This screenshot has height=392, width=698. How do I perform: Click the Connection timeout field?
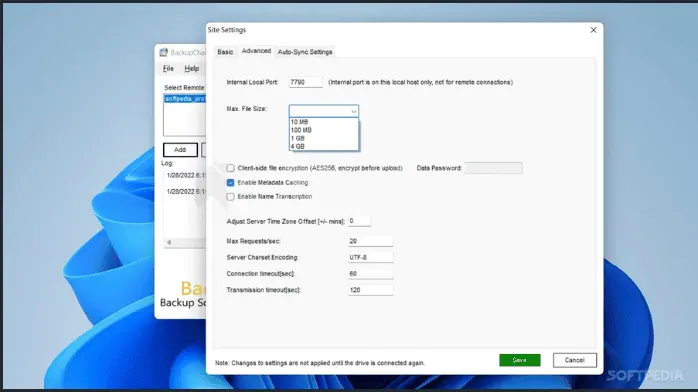tap(370, 274)
